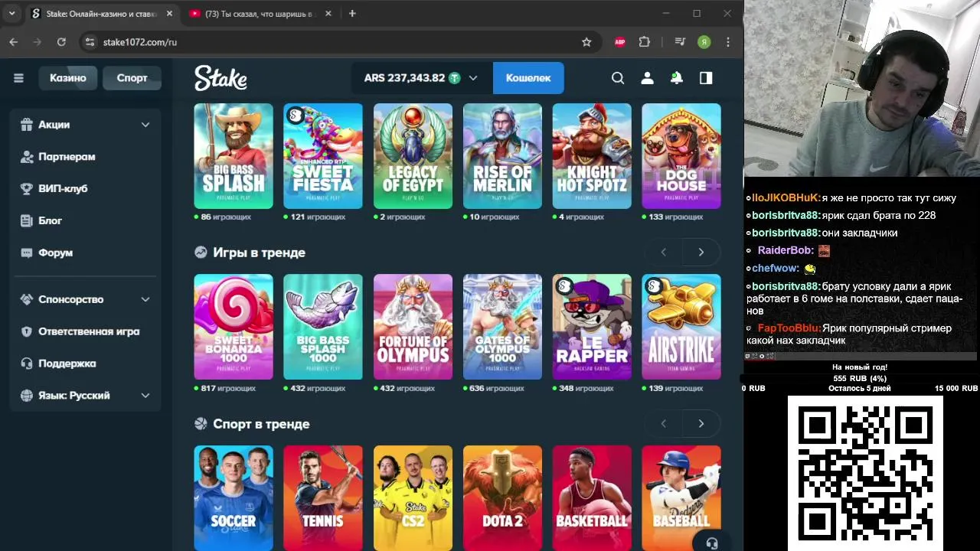980x551 pixels.
Task: Bookmark this page with the star icon
Action: coord(586,42)
